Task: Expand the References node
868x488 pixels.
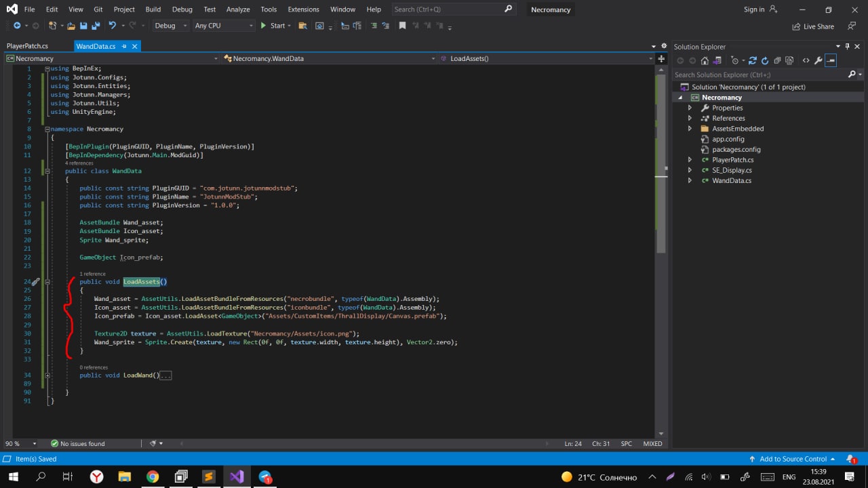Action: click(x=690, y=118)
